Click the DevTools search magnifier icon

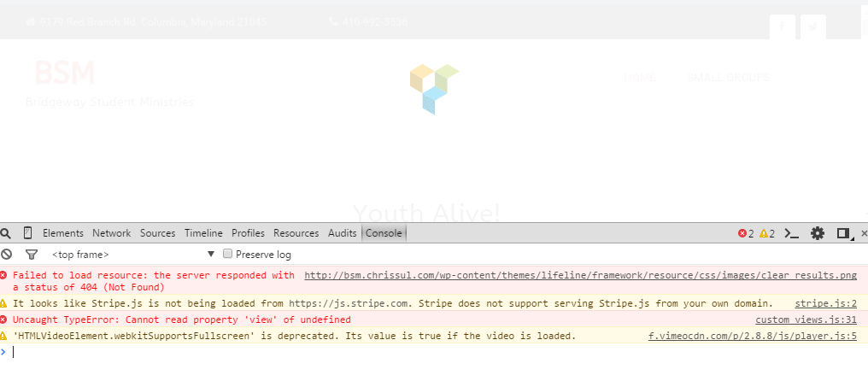(x=5, y=233)
